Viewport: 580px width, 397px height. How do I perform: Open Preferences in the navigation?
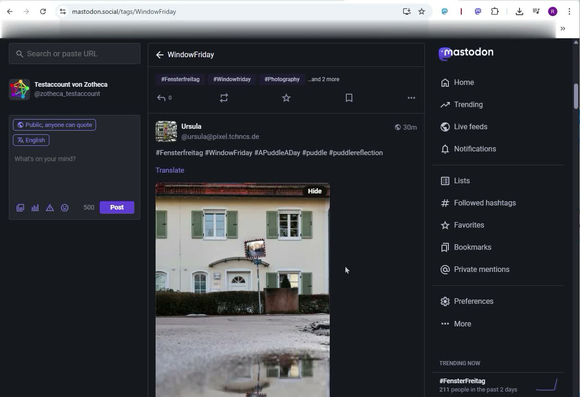tap(466, 302)
